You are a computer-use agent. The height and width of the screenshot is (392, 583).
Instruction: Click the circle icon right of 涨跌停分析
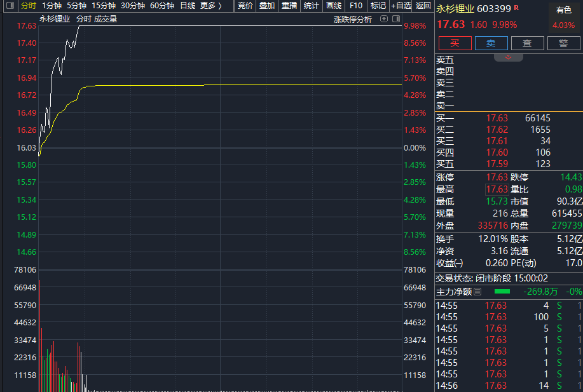click(395, 19)
